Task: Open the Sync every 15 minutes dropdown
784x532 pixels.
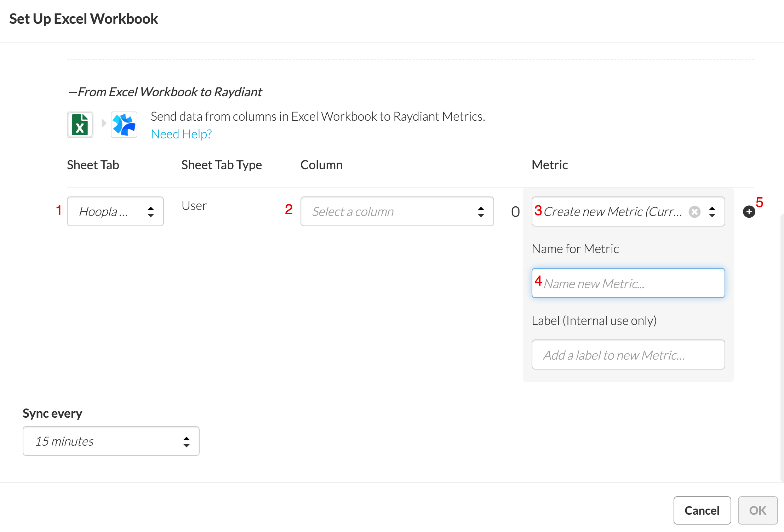Action: point(111,441)
